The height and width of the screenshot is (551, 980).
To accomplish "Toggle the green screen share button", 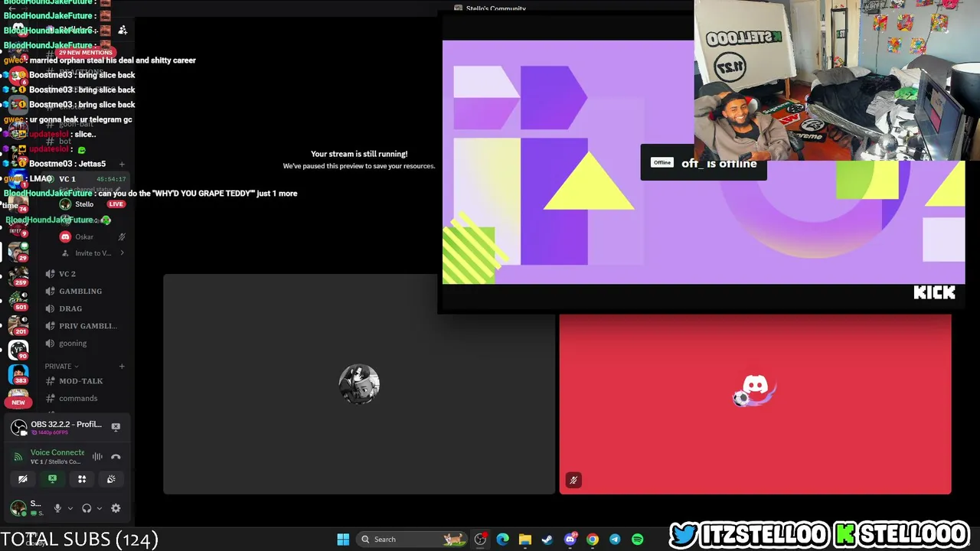I will [52, 479].
